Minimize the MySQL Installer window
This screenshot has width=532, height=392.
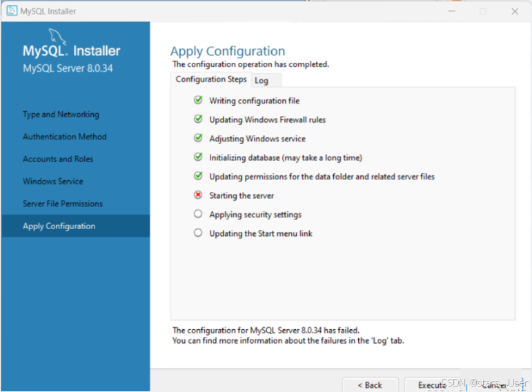pyautogui.click(x=451, y=12)
